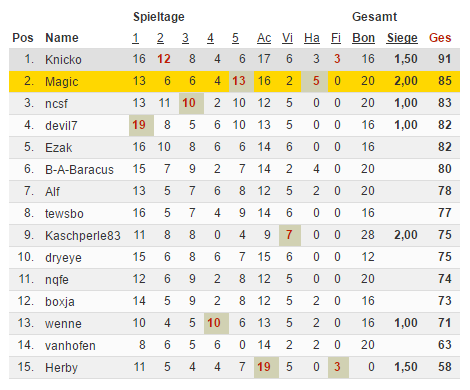Viewport: 470px width, 390px height.
Task: Click the Ac column header link
Action: 264,38
